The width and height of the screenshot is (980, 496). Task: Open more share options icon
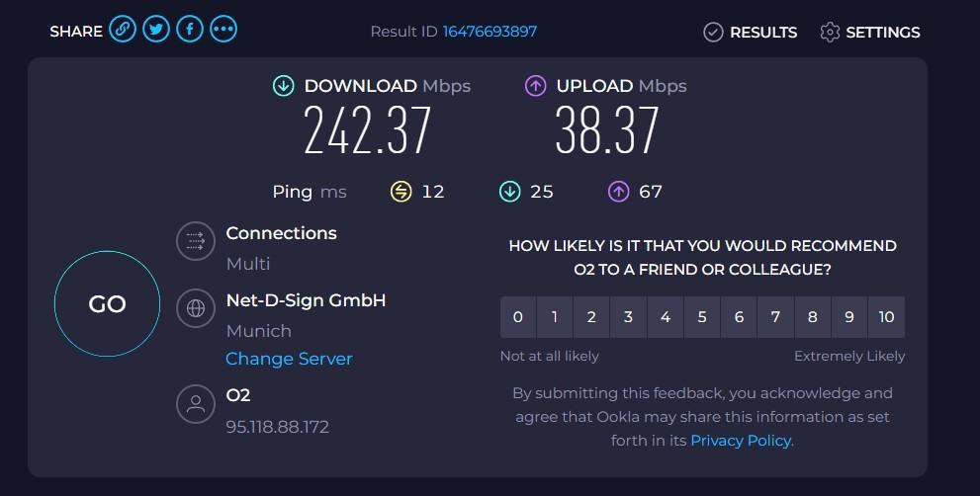point(223,30)
